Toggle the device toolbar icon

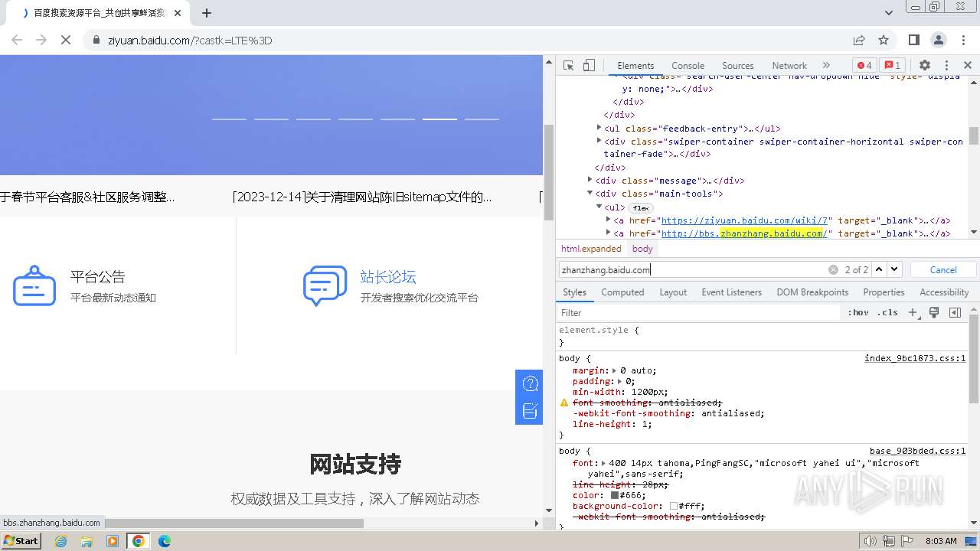589,66
